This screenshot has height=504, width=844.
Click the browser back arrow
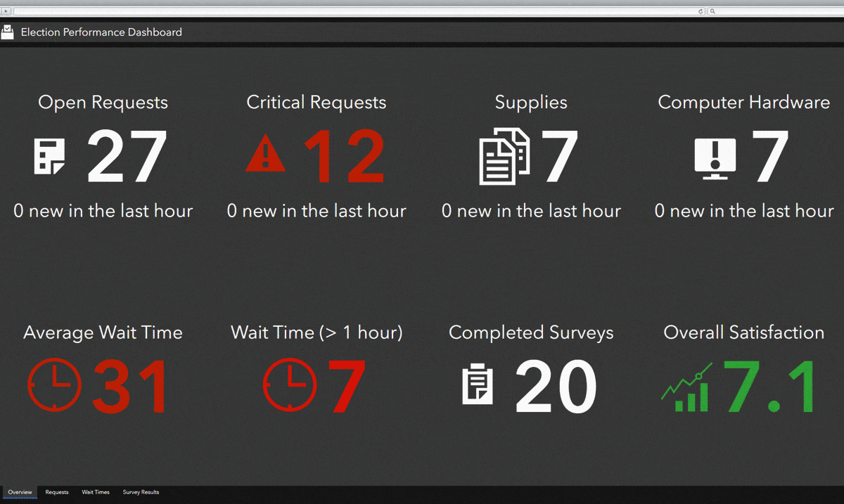click(x=5, y=11)
